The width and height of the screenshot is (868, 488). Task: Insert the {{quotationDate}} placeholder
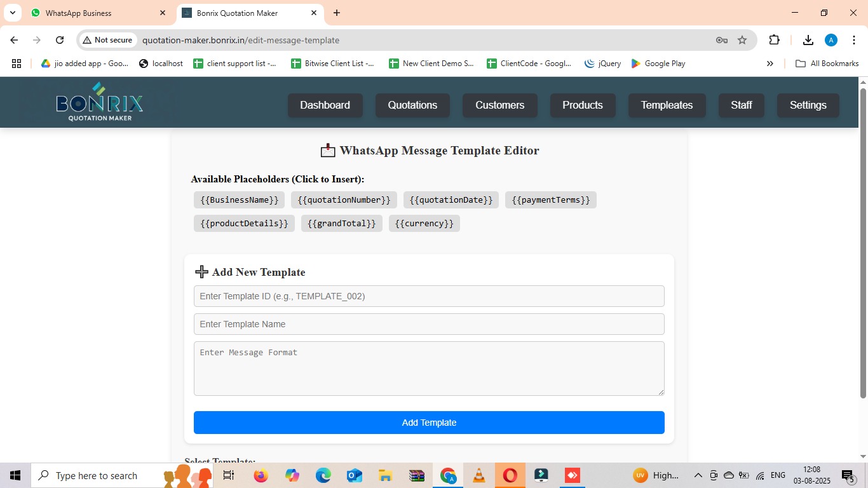tap(451, 200)
